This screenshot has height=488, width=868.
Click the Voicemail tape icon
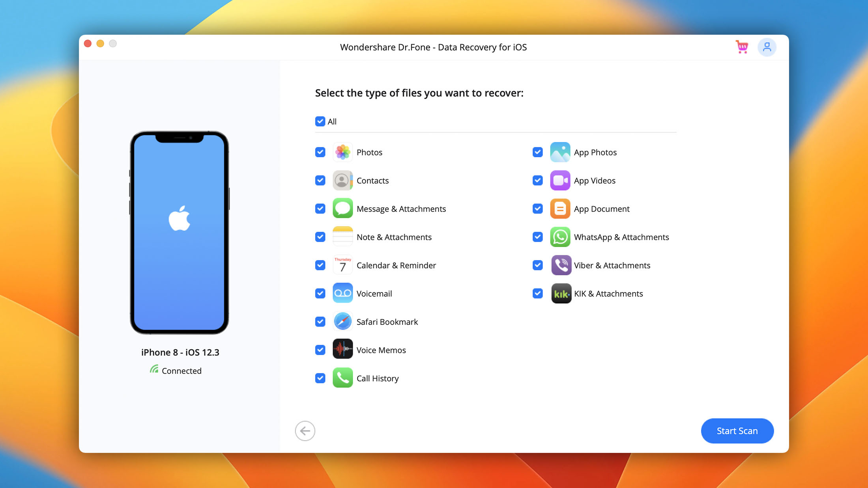[342, 293]
